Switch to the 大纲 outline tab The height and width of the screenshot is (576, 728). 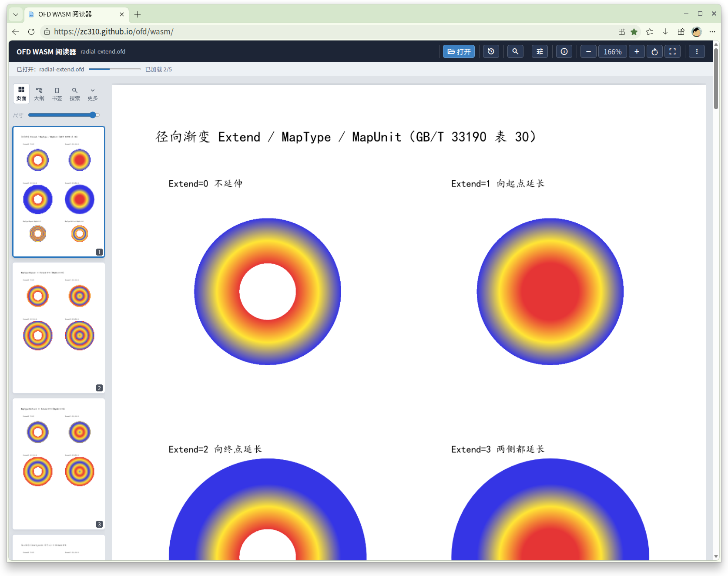[x=39, y=94]
